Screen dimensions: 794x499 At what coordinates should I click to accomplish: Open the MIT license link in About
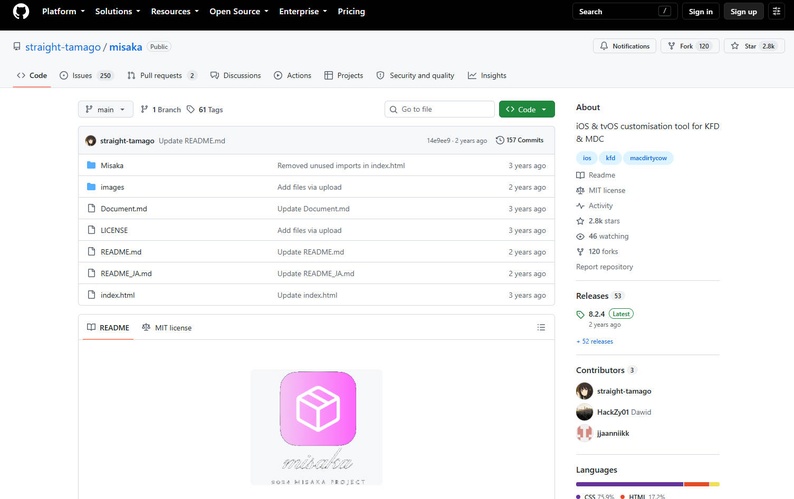601,190
